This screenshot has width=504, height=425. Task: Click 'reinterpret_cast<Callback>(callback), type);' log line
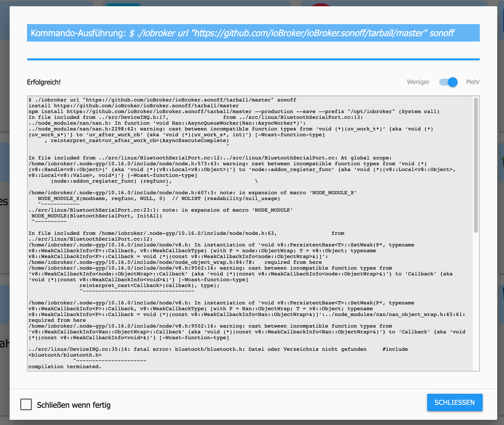point(149,286)
